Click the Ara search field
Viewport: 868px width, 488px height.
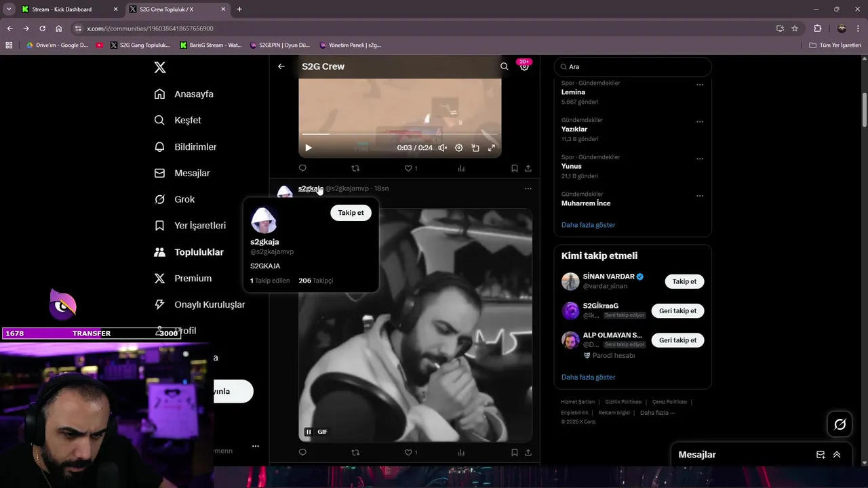633,66
